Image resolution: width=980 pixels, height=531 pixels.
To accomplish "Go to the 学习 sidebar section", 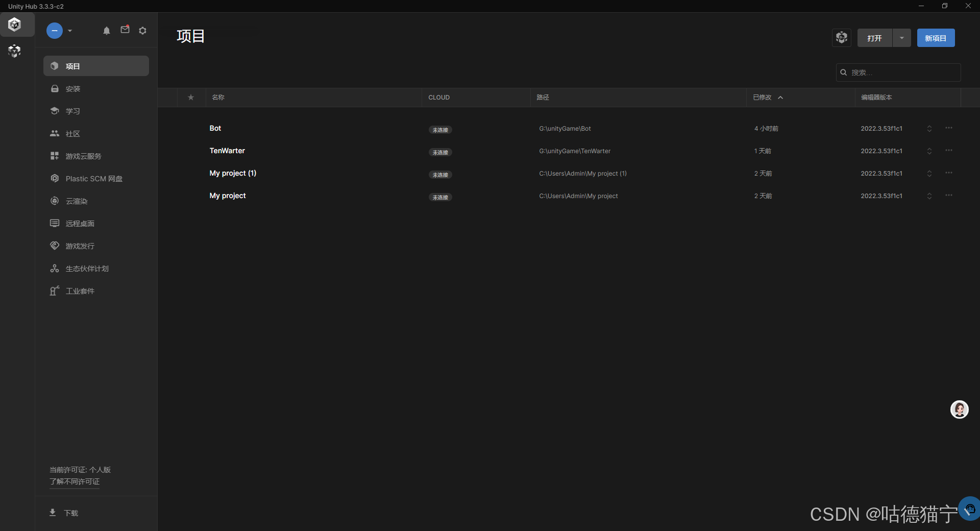I will click(96, 111).
